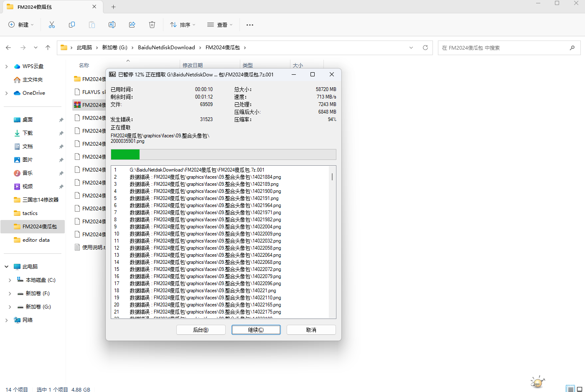
Task: Select error row 14022110.png
Action: click(220, 298)
